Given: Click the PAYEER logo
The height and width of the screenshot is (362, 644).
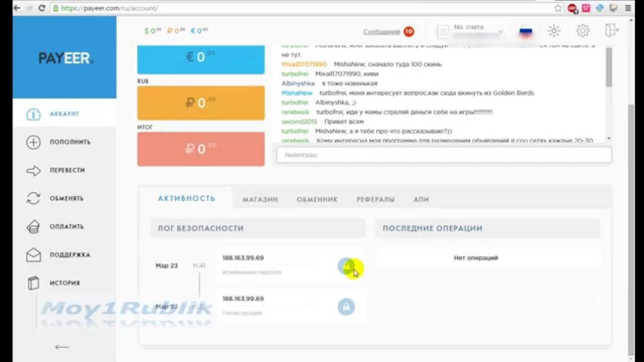Looking at the screenshot, I should (x=65, y=58).
